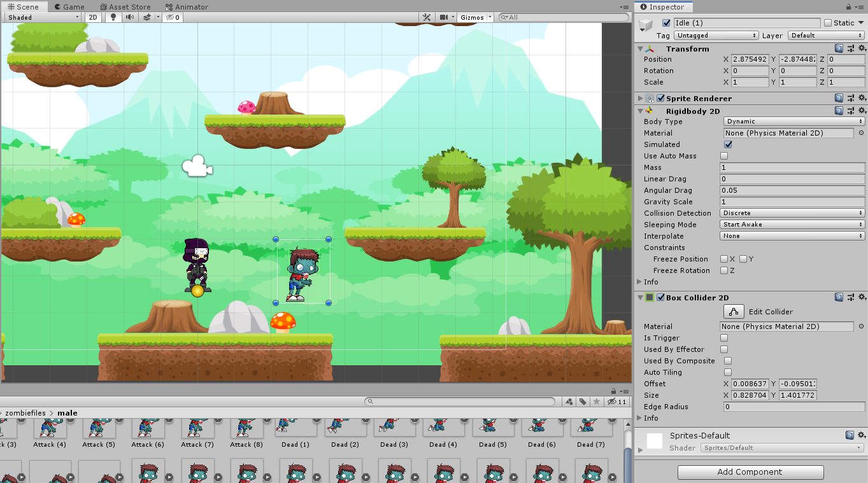Check Freeze Position X
The image size is (868, 483).
[x=724, y=259]
